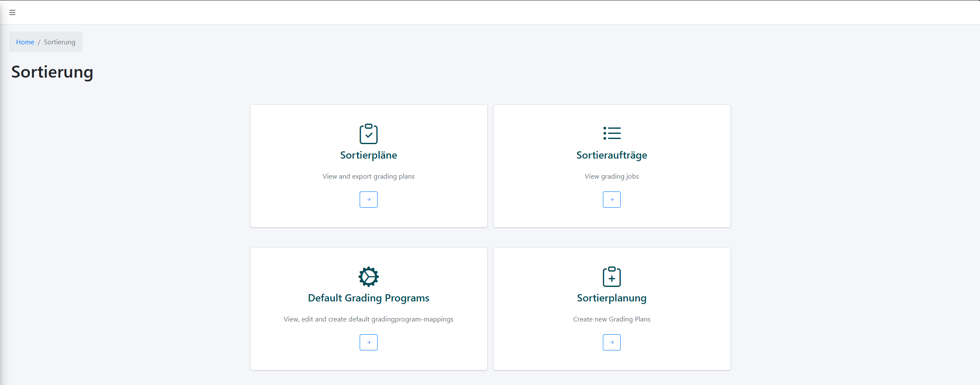Viewport: 980px width, 385px height.
Task: Open the hamburger menu in the top bar
Action: [x=12, y=12]
